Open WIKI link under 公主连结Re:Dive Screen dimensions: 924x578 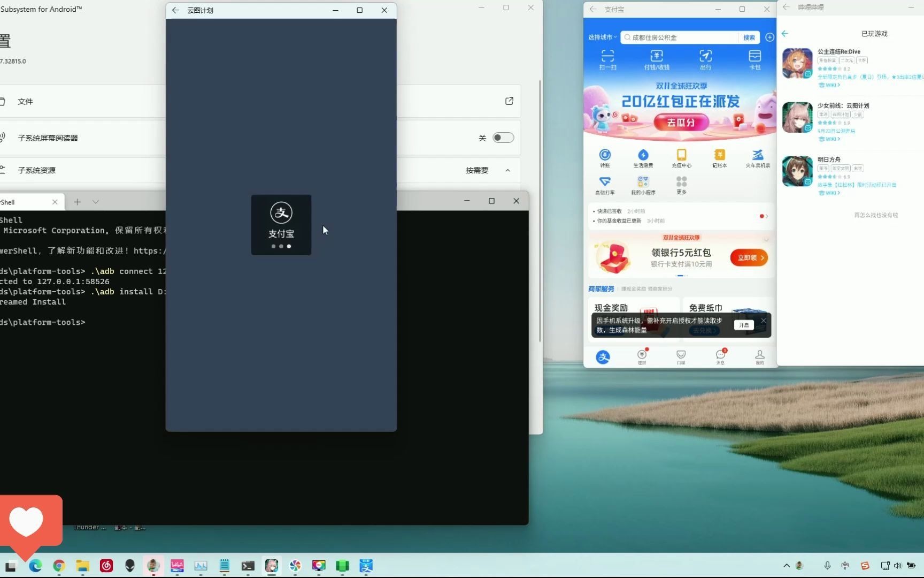coord(829,85)
